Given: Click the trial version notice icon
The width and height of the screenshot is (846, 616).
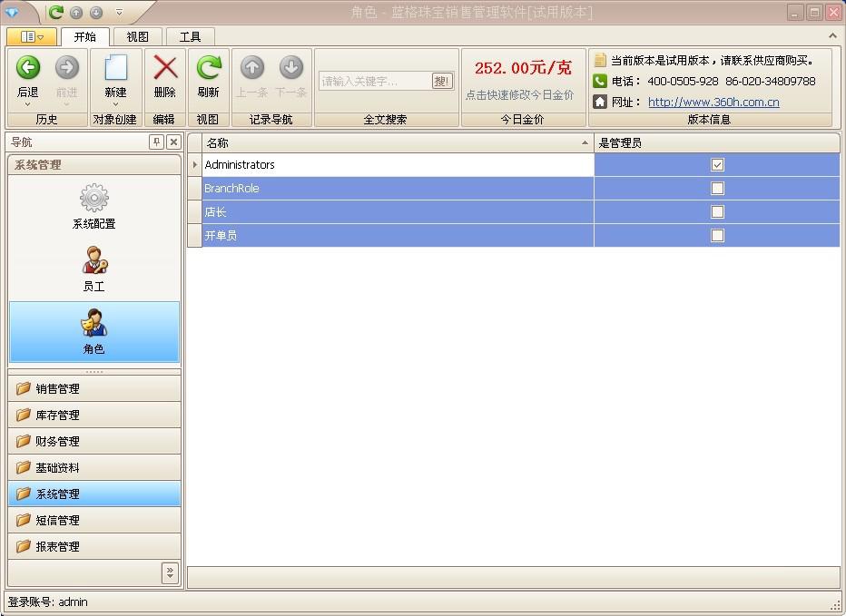Looking at the screenshot, I should point(600,60).
